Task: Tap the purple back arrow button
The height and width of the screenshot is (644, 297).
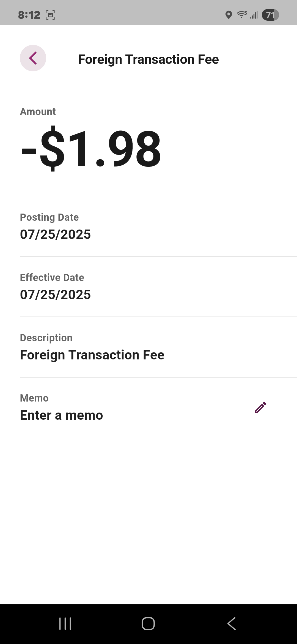Action: tap(33, 58)
